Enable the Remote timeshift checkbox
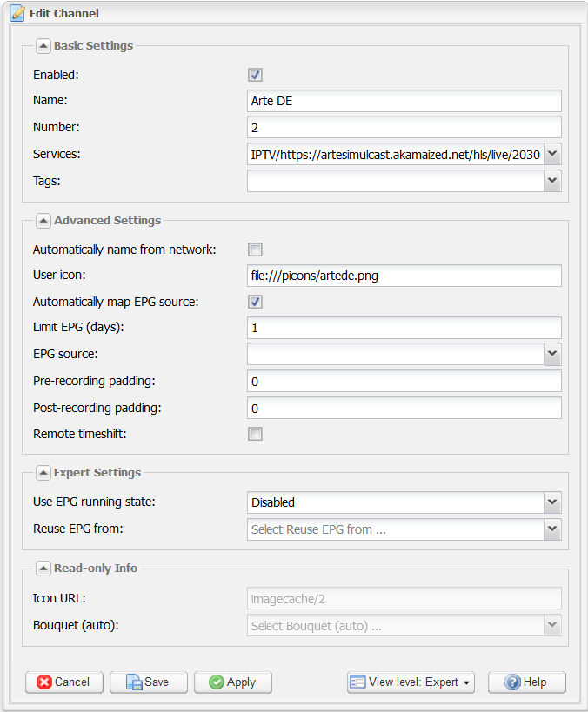The width and height of the screenshot is (588, 712). 255,434
